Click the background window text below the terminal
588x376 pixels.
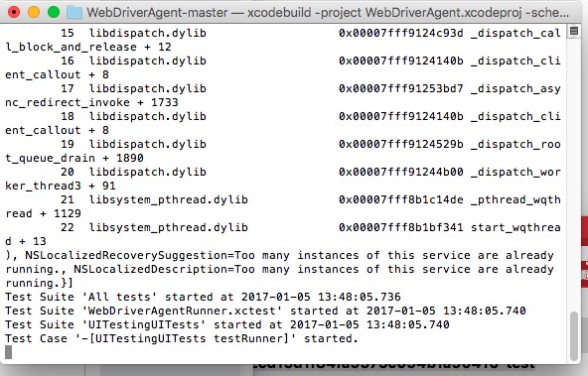(393, 365)
